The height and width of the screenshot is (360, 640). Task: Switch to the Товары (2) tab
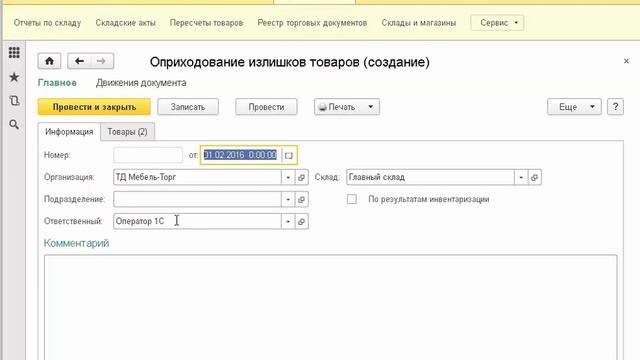coord(127,132)
